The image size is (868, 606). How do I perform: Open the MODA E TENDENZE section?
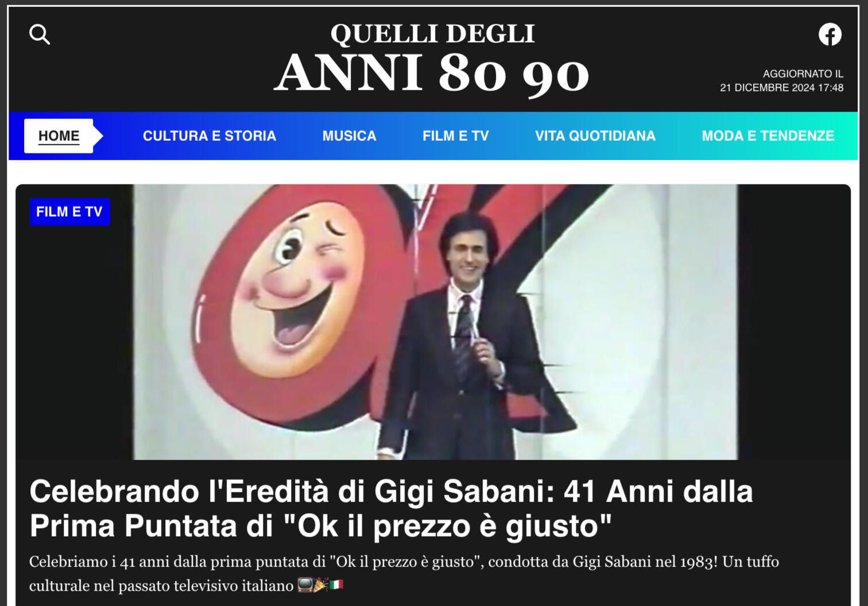(768, 136)
